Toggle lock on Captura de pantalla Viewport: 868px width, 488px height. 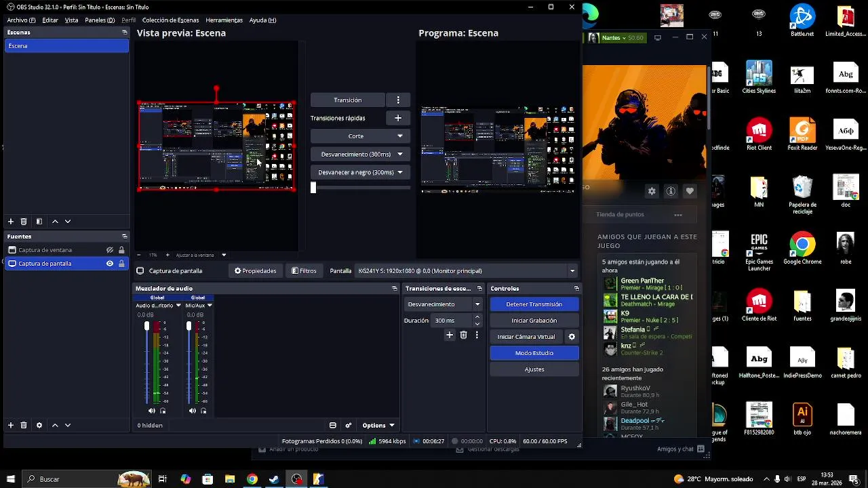[121, 264]
